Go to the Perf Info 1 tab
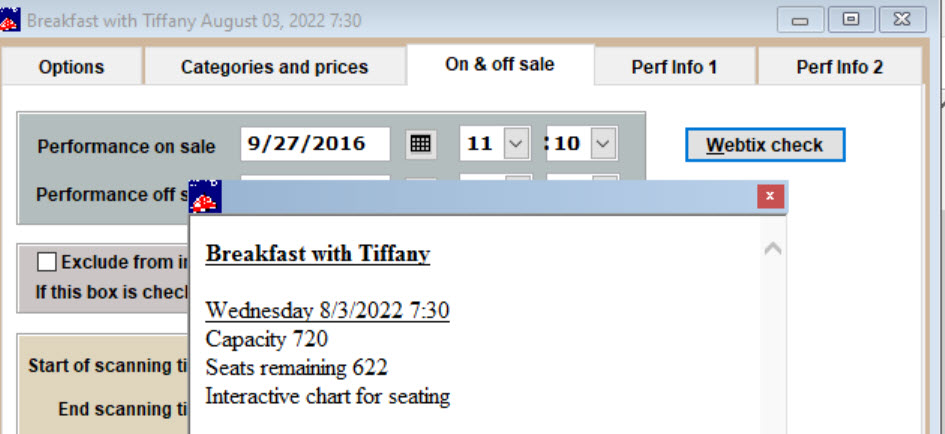 [x=674, y=67]
